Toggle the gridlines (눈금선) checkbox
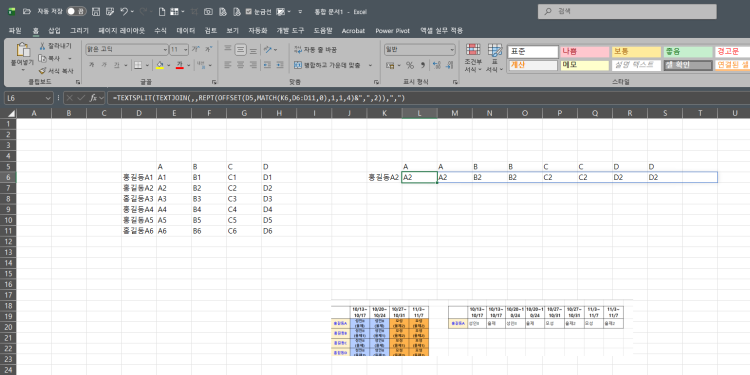The image size is (750, 375). [x=248, y=11]
